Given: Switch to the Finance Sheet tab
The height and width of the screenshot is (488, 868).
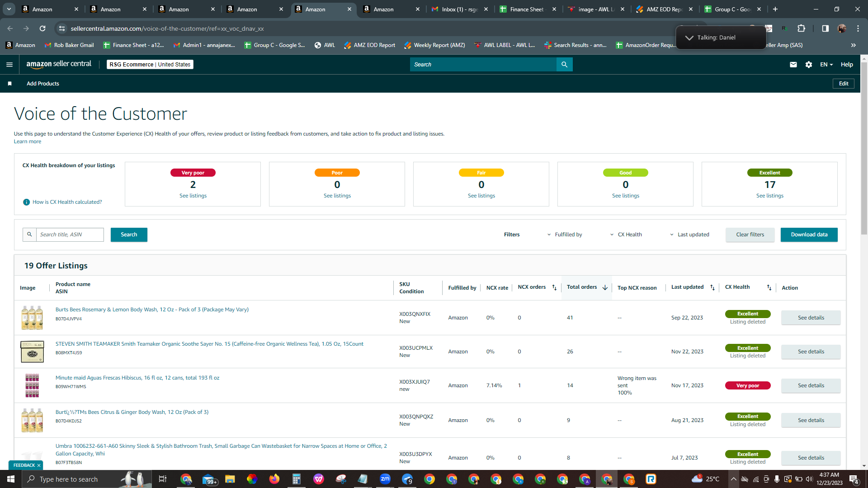Looking at the screenshot, I should (528, 9).
